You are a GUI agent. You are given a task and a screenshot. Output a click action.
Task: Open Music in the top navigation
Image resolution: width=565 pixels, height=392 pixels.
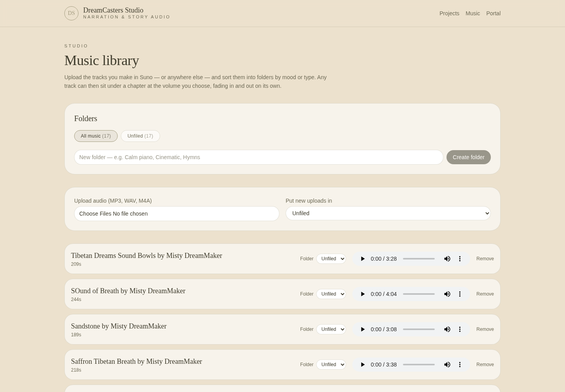(x=473, y=13)
